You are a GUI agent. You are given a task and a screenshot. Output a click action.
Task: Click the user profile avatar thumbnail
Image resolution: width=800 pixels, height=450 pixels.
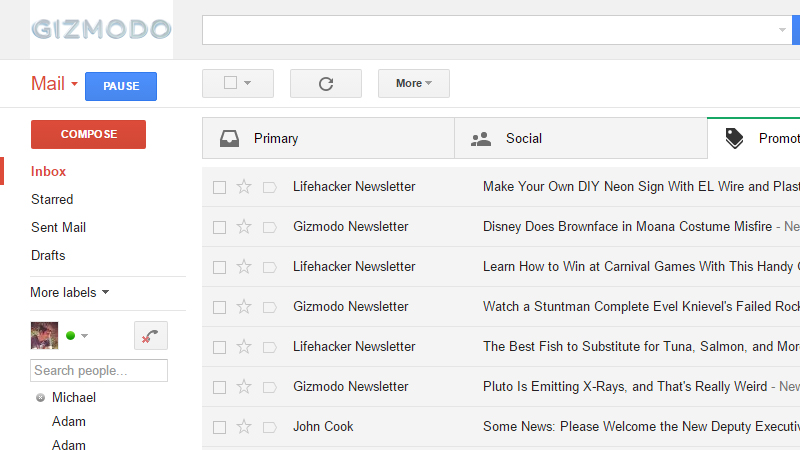tap(44, 335)
